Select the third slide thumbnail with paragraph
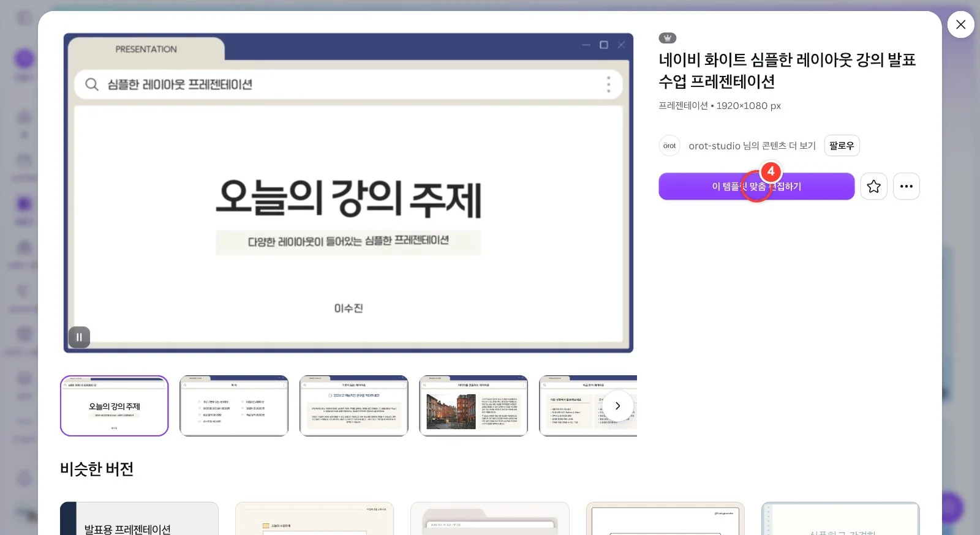Screen dimensions: 980x535 pos(353,406)
